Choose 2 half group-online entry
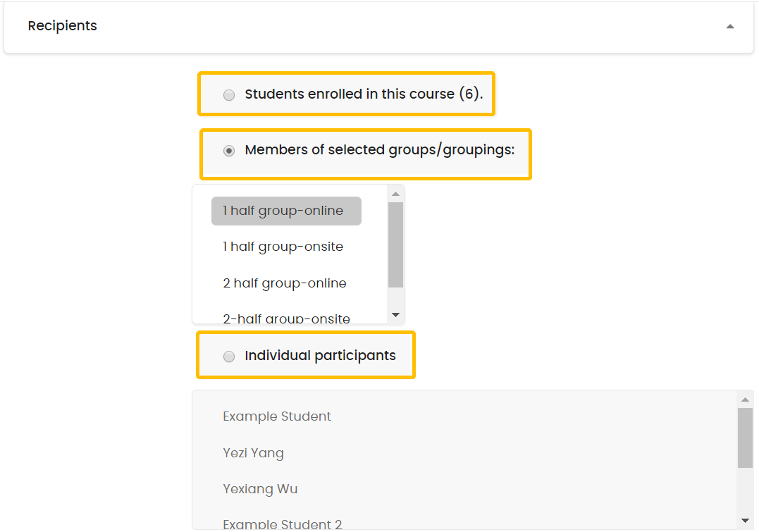This screenshot has height=532, width=759. point(286,283)
